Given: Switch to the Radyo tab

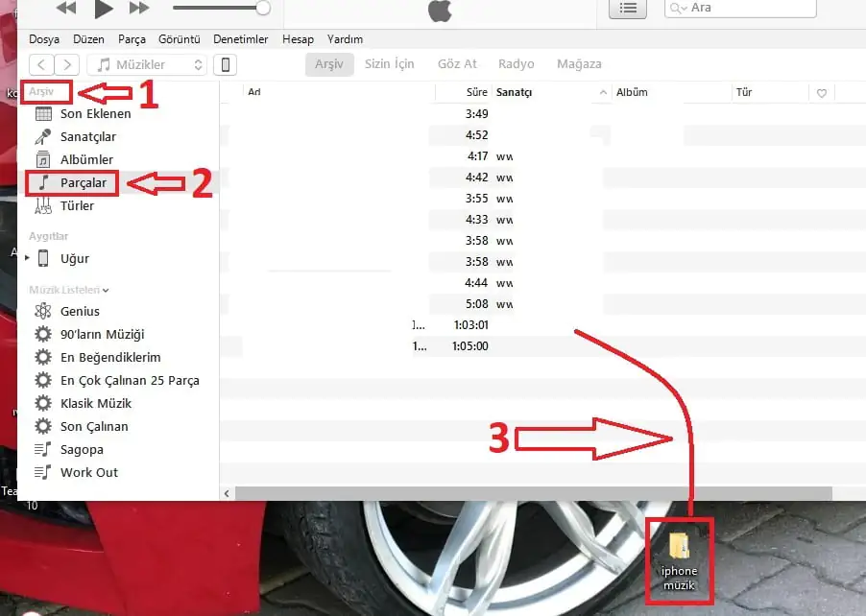Looking at the screenshot, I should coord(516,64).
